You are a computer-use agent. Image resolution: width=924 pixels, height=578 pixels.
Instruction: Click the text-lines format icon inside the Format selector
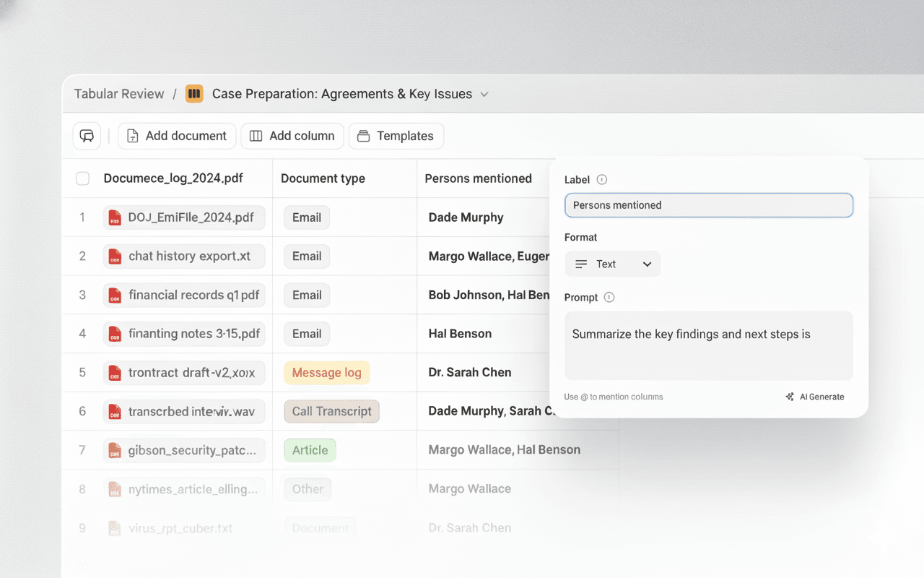click(x=583, y=264)
